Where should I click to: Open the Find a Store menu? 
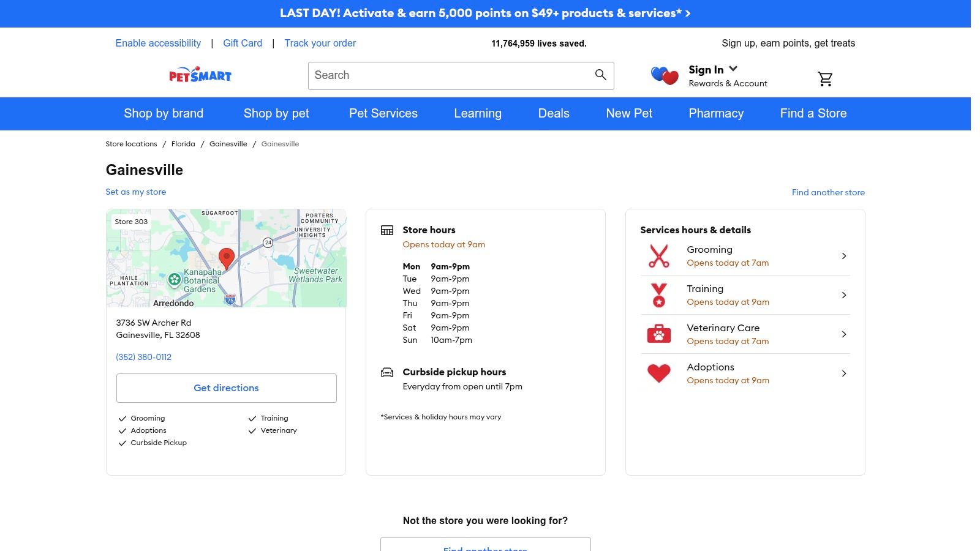(813, 113)
